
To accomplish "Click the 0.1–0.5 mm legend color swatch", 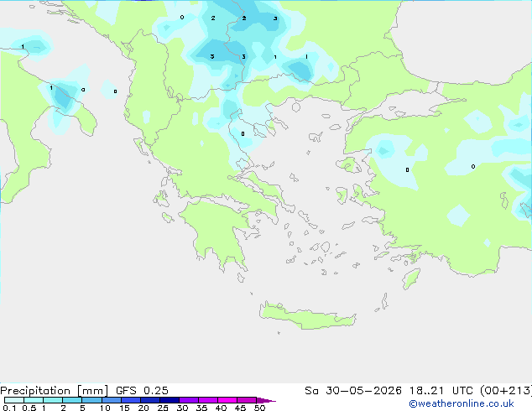I will 14,400.
